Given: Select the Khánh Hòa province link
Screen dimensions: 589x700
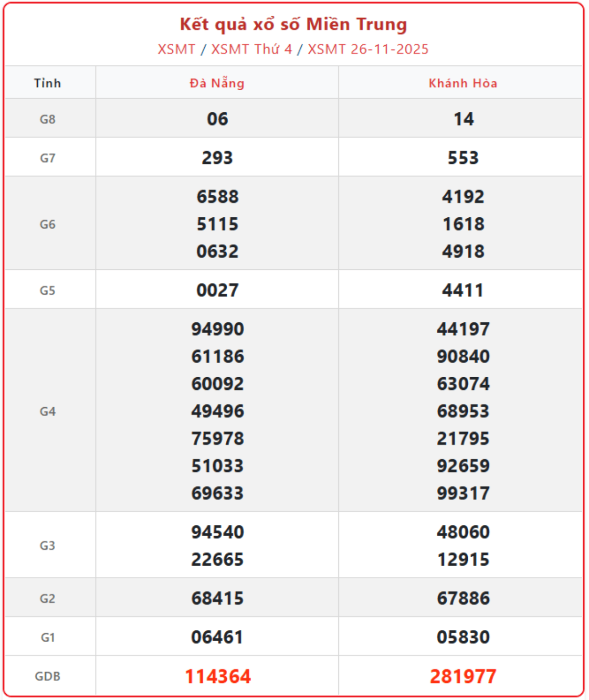Looking at the screenshot, I should [463, 83].
